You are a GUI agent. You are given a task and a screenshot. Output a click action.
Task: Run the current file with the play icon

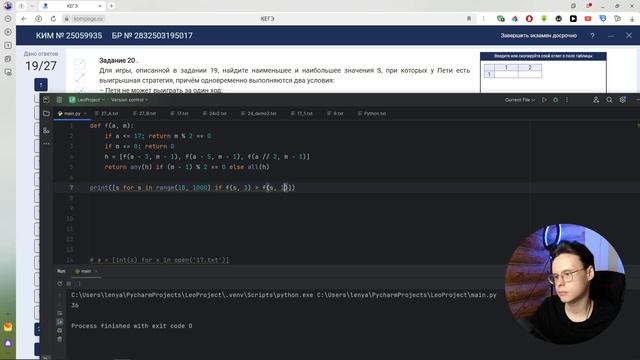coord(544,100)
